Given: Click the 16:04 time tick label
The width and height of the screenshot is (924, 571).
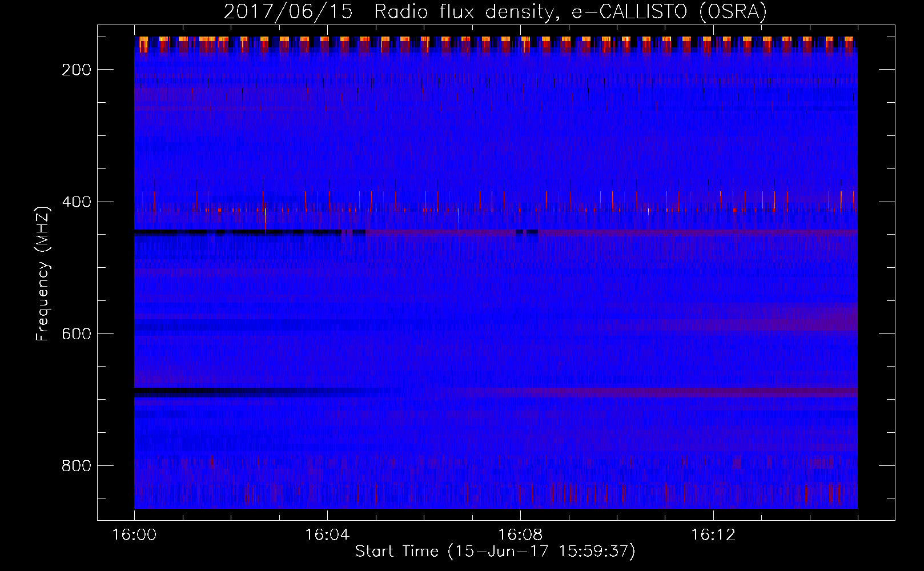Looking at the screenshot, I should [x=327, y=535].
